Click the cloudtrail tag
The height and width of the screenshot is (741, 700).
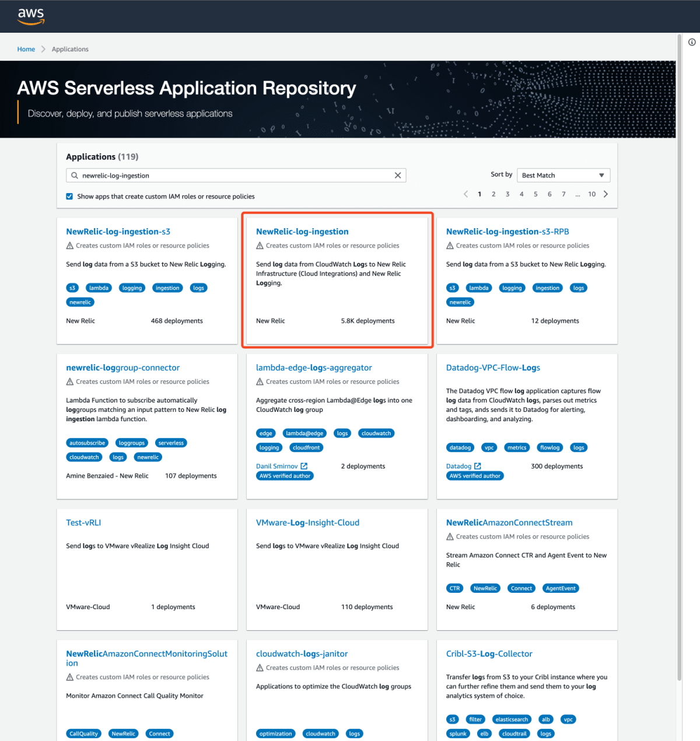coord(514,733)
